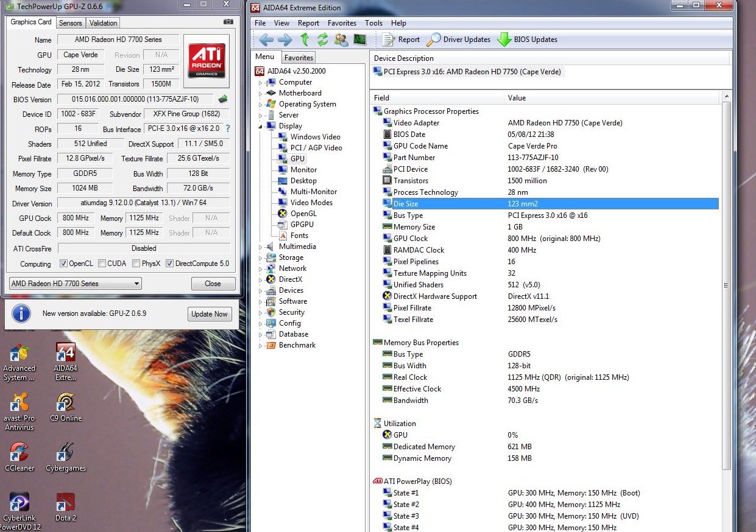Expand the Computer tree node

point(261,83)
